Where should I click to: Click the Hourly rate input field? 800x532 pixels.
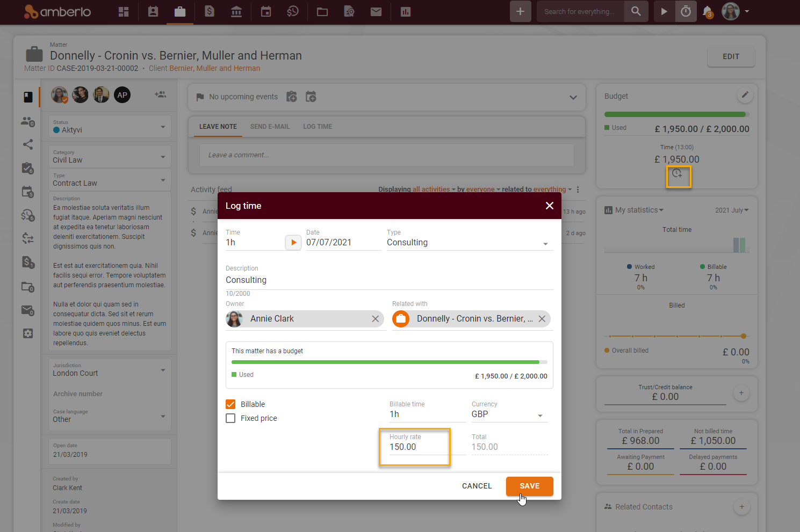tap(414, 447)
